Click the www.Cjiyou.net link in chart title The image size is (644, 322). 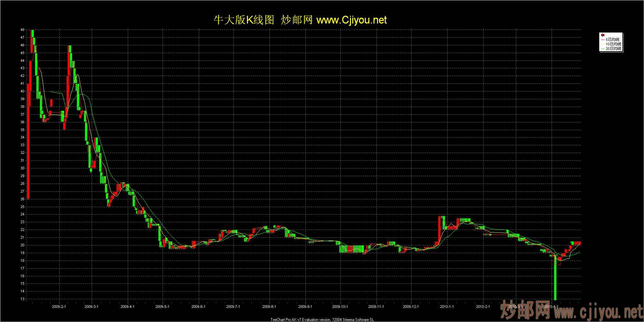point(351,20)
